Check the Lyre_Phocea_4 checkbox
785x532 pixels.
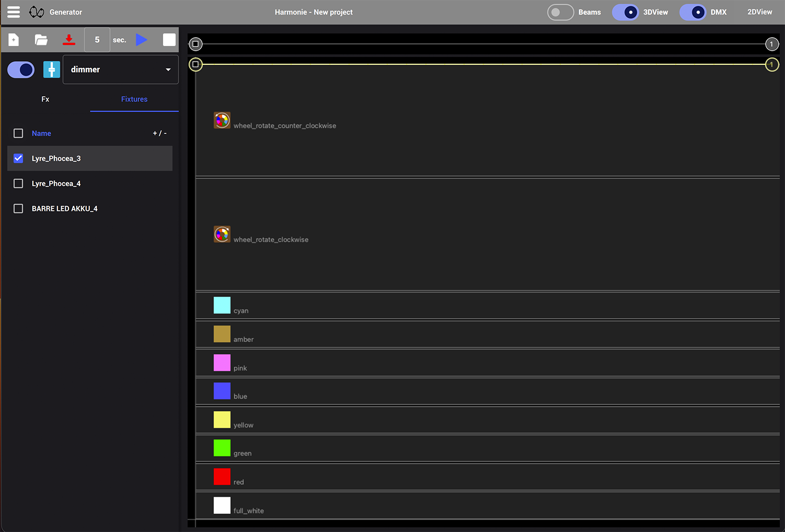click(18, 183)
